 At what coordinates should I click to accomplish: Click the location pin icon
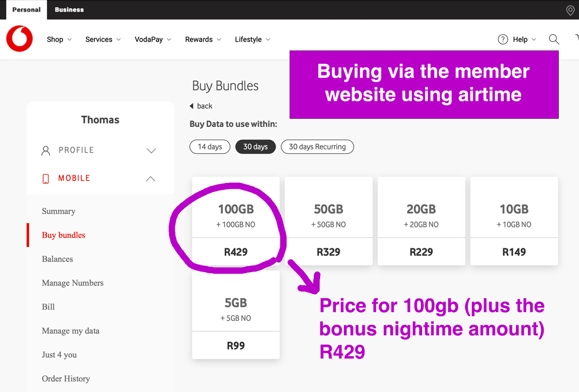pyautogui.click(x=570, y=10)
